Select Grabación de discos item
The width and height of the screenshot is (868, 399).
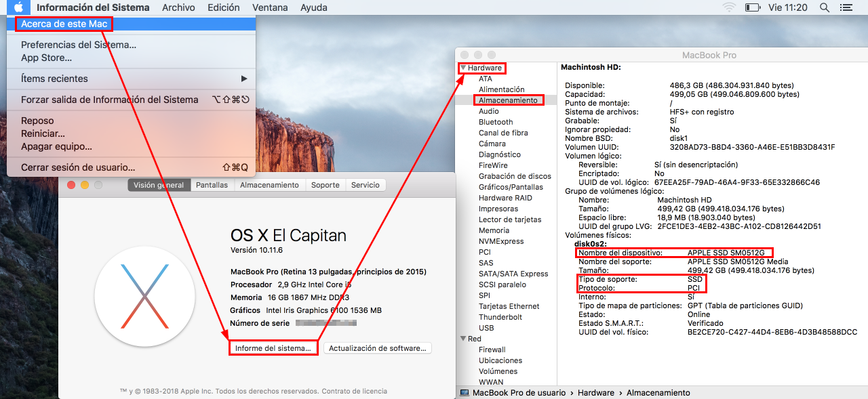515,176
